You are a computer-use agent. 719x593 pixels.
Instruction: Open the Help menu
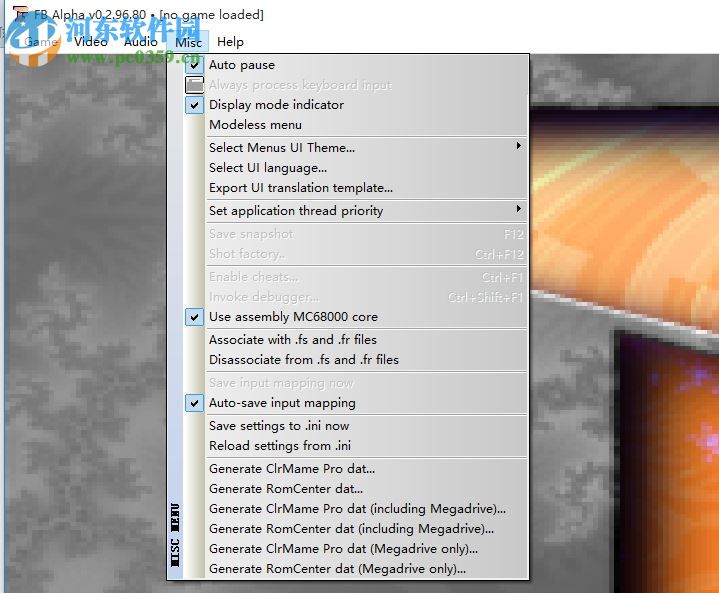230,42
